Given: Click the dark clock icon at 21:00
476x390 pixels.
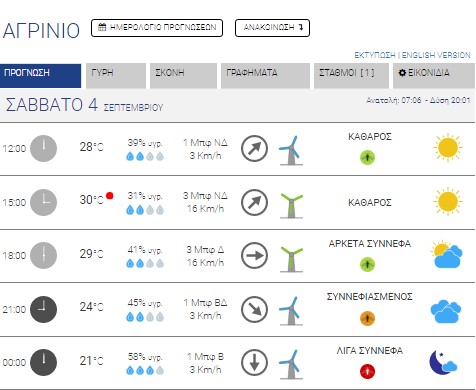Looking at the screenshot, I should 43,309.
